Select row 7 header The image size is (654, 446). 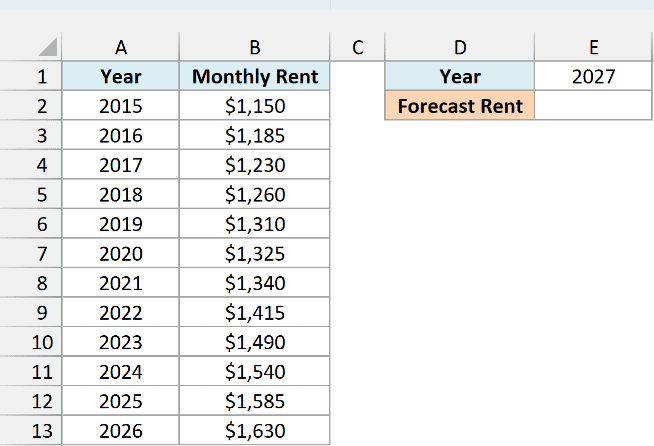tap(30, 254)
